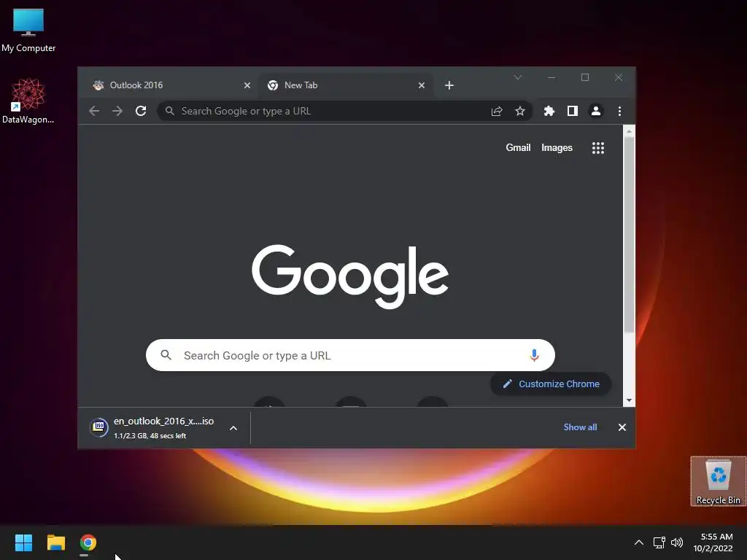This screenshot has height=560, width=747.
Task: Expand download options for en_outlook_2016 ISO
Action: pyautogui.click(x=233, y=428)
